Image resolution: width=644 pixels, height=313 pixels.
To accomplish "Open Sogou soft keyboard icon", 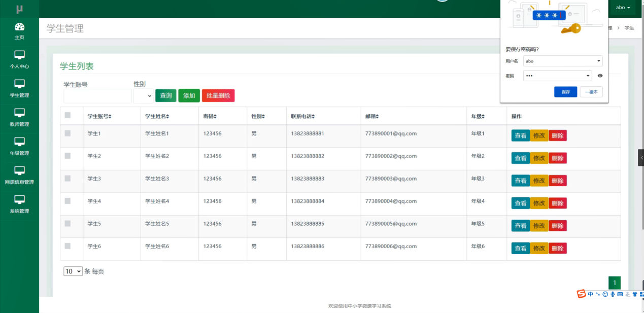I will click(620, 294).
